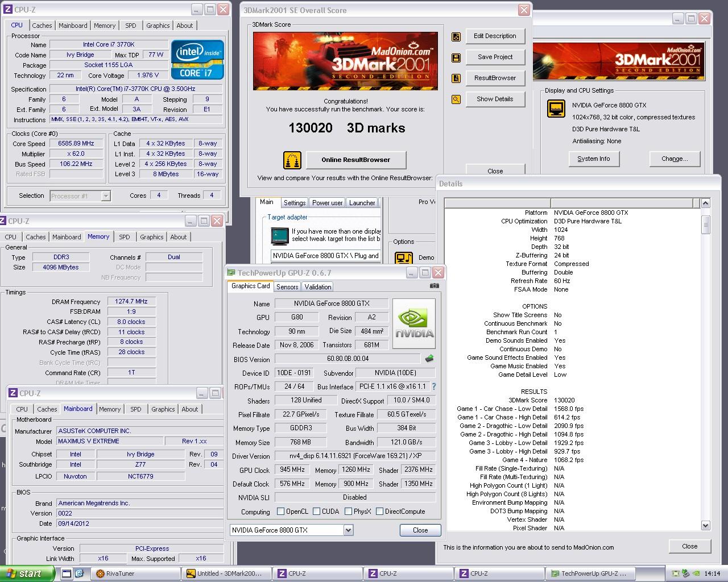728x582 pixels.
Task: Toggle the PhysX checkbox
Action: 348,512
